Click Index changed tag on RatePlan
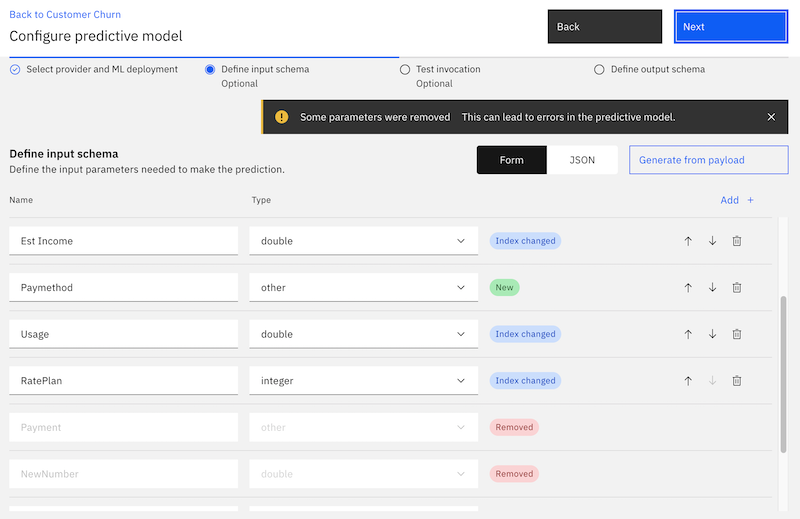The image size is (800, 519). [525, 381]
